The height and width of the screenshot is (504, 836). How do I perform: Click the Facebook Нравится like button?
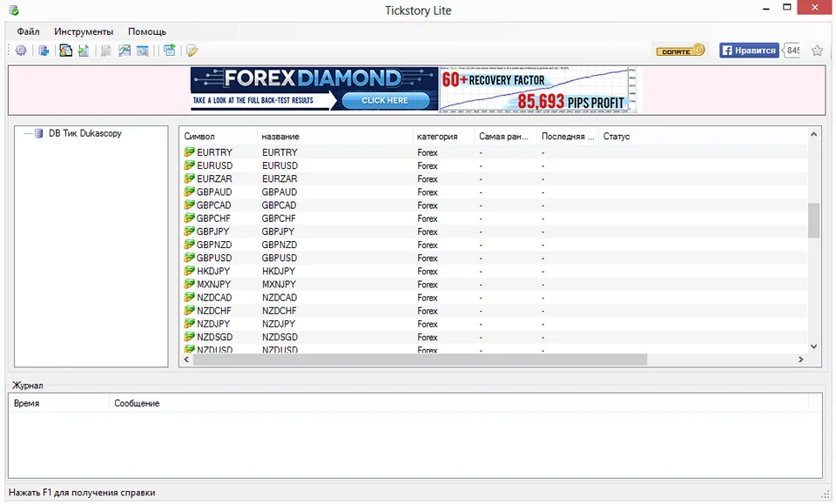tap(749, 50)
